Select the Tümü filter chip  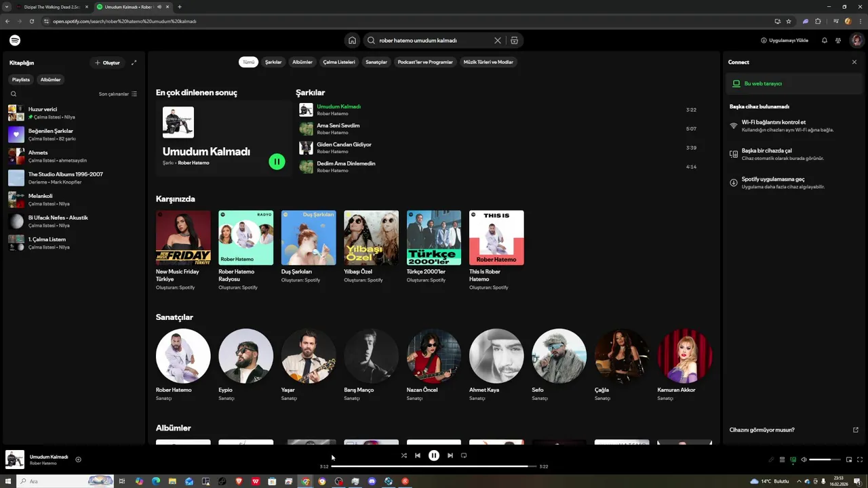pos(249,62)
